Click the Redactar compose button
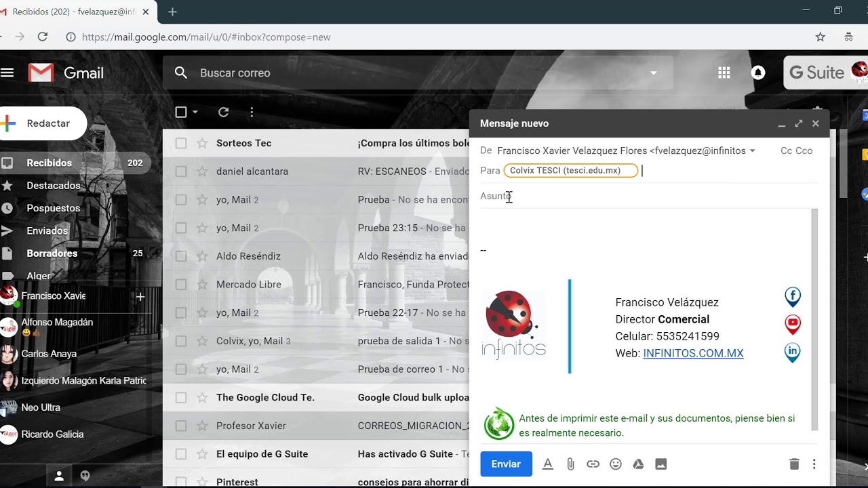The image size is (868, 488). pyautogui.click(x=43, y=123)
